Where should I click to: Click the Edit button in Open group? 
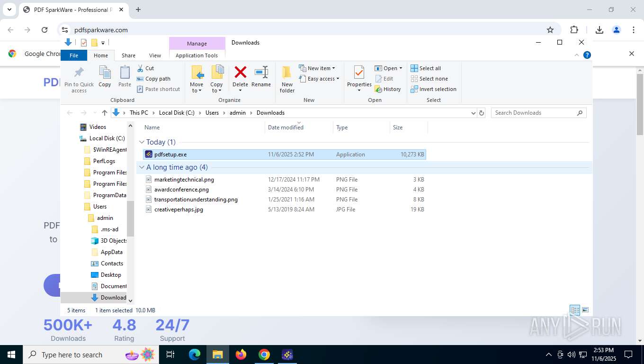384,79
